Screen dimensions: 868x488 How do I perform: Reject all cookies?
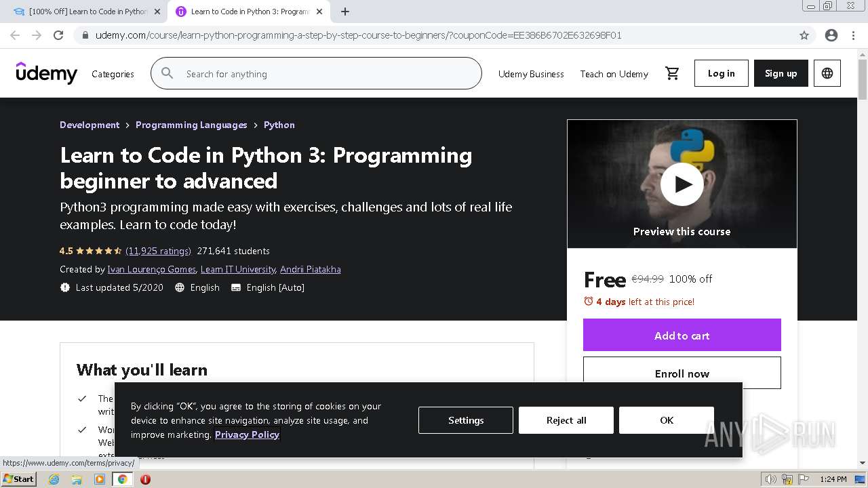[x=566, y=420]
